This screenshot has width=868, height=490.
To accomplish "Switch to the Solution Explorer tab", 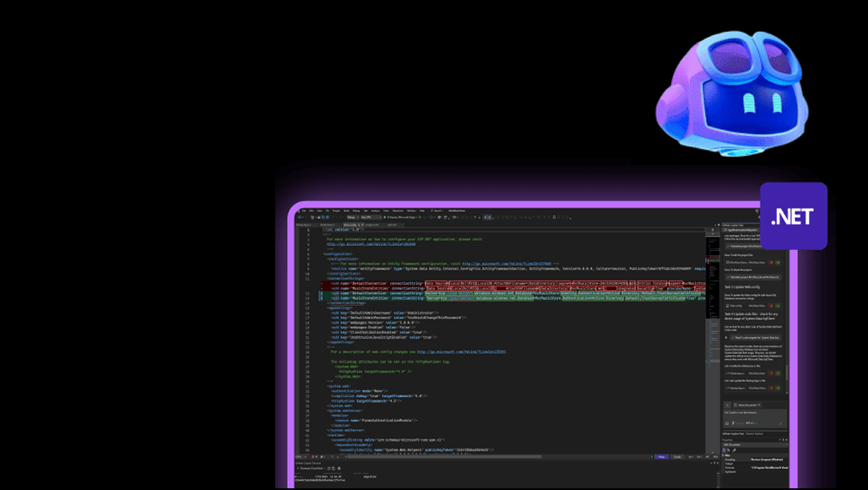I will (x=755, y=433).
